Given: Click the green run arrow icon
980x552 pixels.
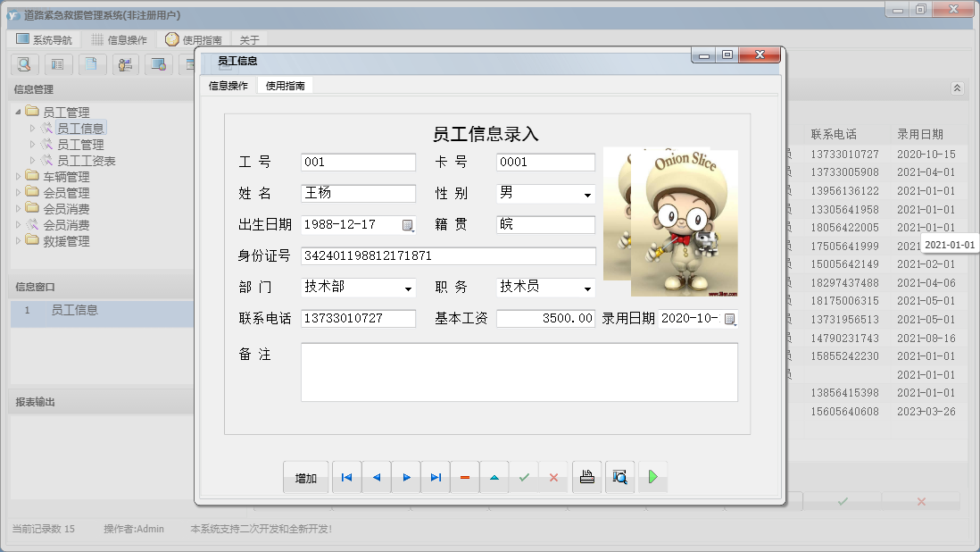Looking at the screenshot, I should pyautogui.click(x=652, y=476).
